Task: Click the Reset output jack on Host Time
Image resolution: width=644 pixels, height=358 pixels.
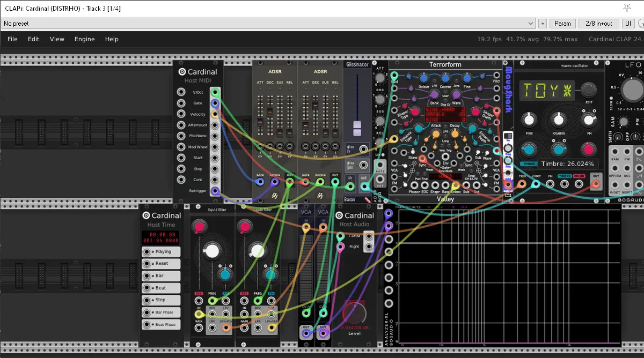Action: (147, 264)
